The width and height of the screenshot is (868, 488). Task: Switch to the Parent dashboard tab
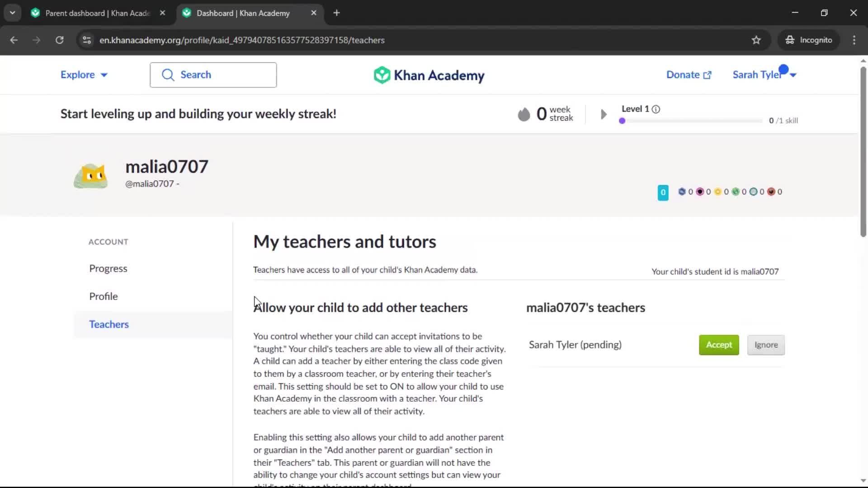point(97,13)
